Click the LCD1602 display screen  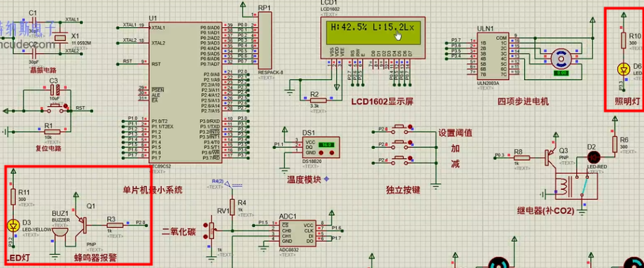(373, 33)
